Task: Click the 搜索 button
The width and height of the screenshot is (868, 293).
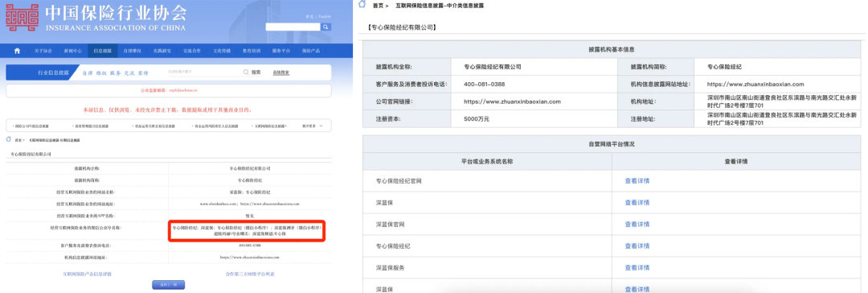Action: 256,72
